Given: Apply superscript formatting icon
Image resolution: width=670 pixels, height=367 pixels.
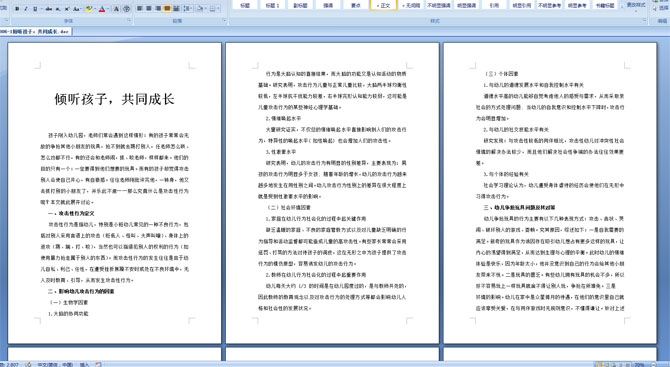Looking at the screenshot, I should click(67, 9).
